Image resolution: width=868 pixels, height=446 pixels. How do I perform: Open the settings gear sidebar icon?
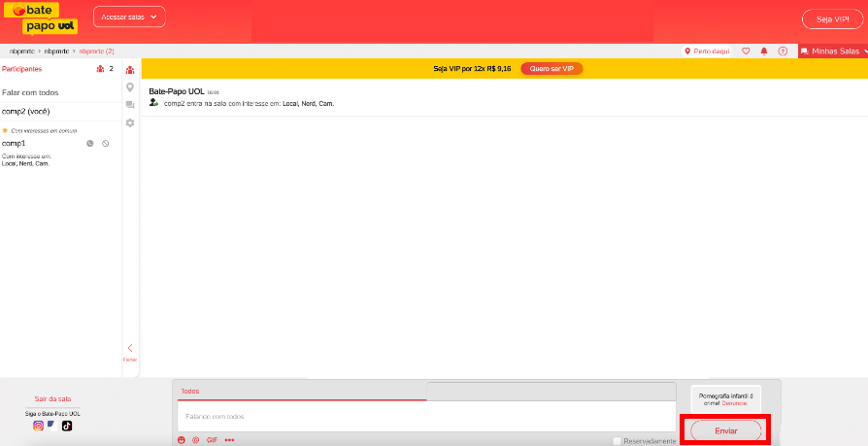pos(130,123)
